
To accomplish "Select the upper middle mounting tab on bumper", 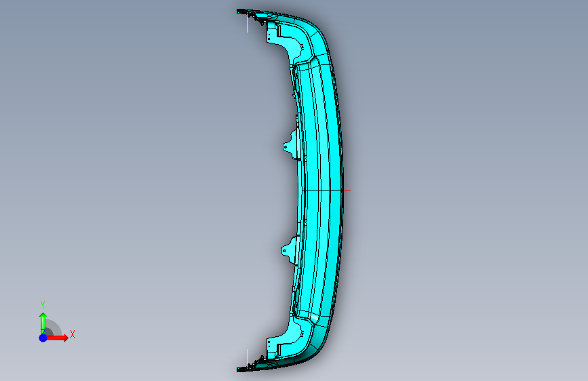I will (291, 144).
